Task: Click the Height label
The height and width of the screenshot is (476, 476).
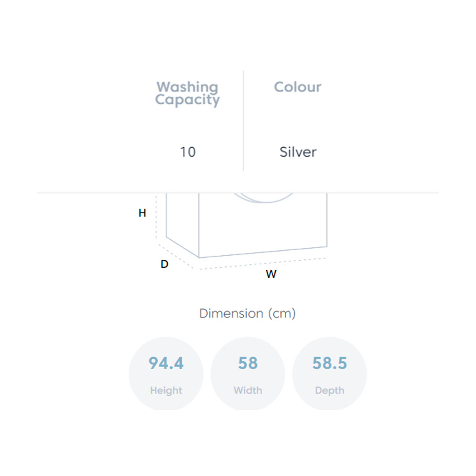Action: (166, 390)
